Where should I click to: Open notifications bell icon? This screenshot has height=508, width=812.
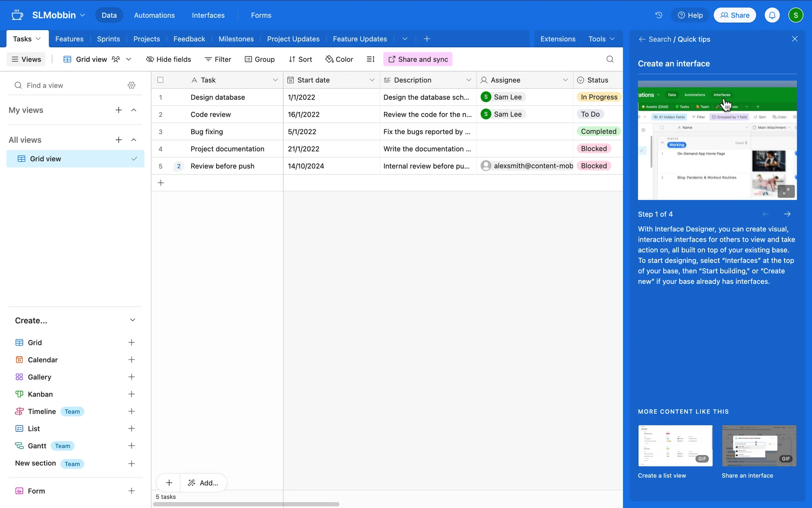[x=772, y=15]
